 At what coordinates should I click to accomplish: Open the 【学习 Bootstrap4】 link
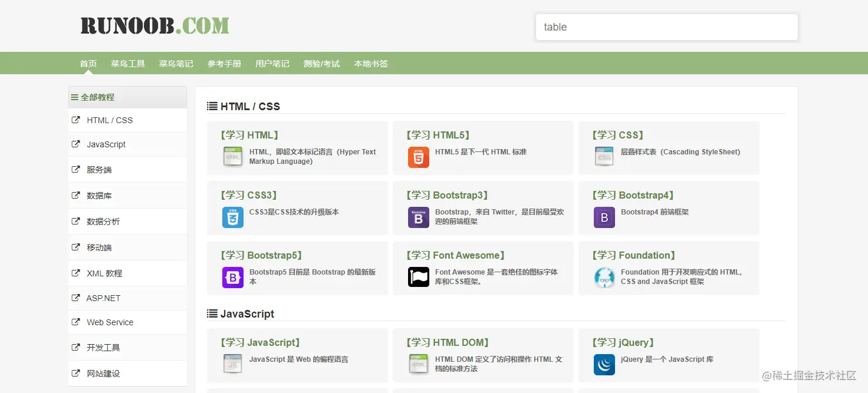click(x=632, y=195)
